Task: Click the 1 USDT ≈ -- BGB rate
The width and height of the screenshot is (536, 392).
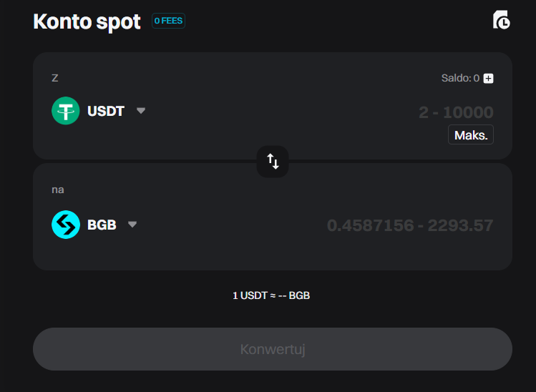Action: 271,295
